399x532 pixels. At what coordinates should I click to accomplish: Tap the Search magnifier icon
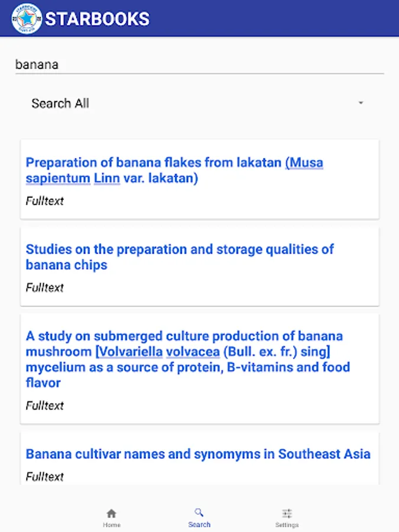(199, 512)
